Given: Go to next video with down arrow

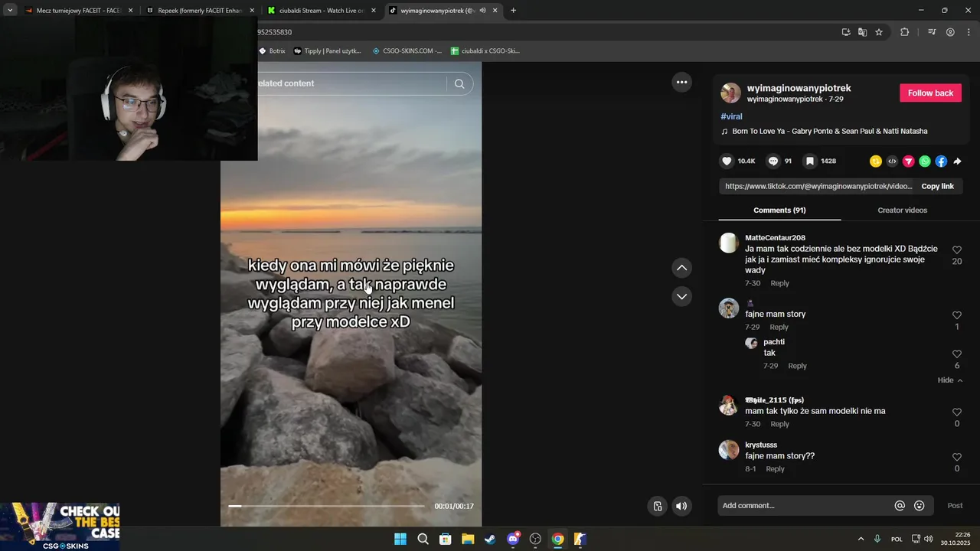Looking at the screenshot, I should pos(681,296).
